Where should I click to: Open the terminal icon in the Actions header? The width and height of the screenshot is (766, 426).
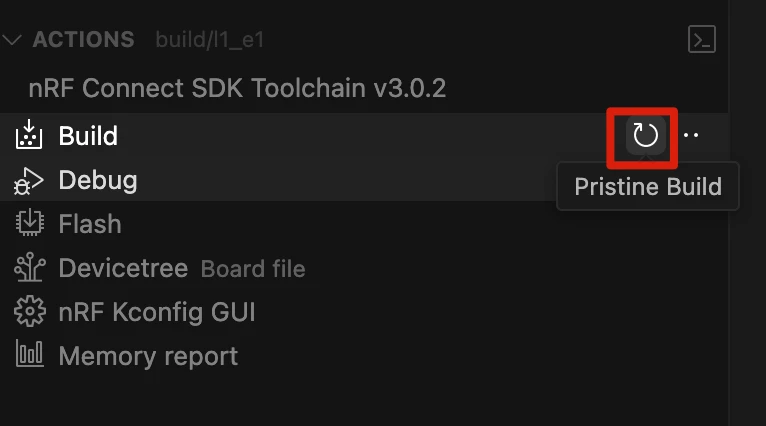[x=702, y=40]
